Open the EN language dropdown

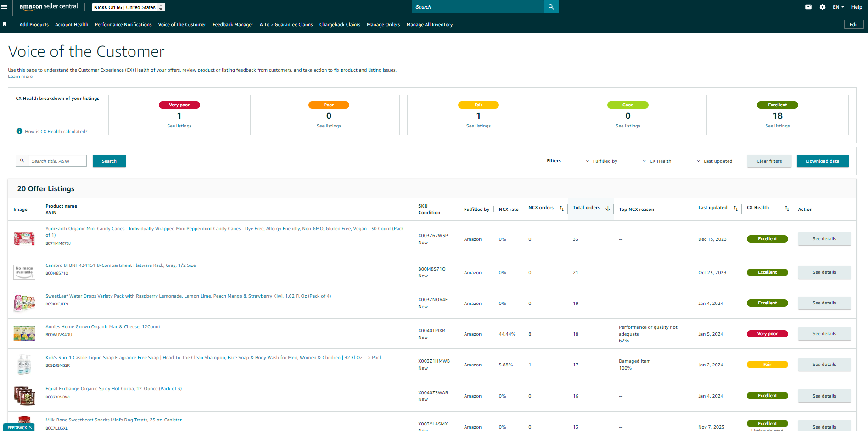tap(838, 7)
